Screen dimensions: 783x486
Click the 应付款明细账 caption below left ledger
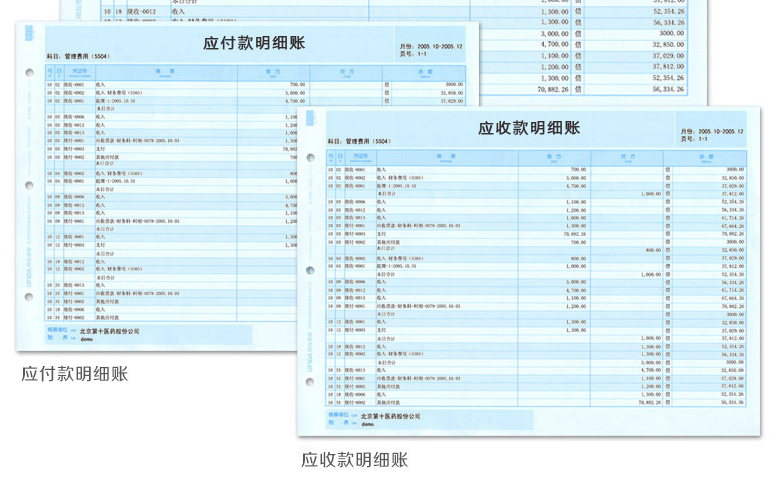point(74,374)
